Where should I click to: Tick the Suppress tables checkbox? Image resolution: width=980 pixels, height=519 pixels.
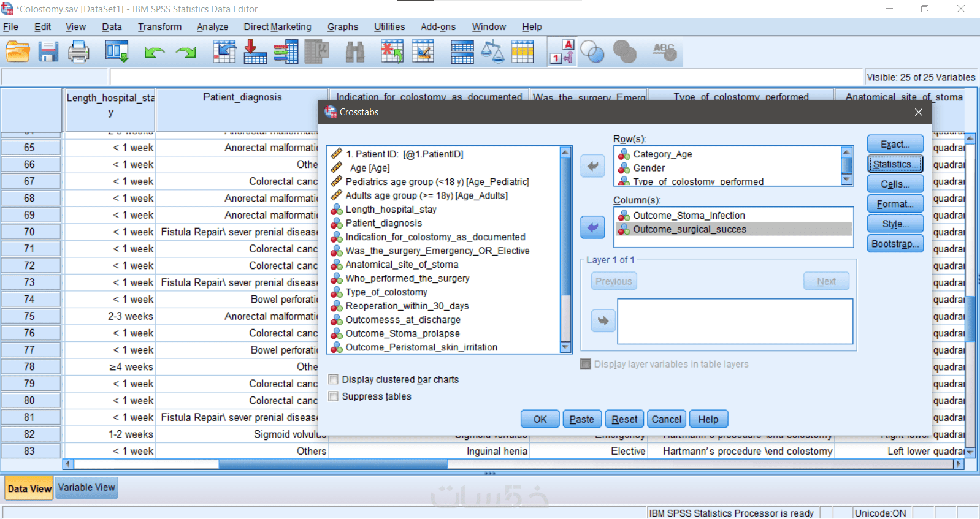(x=334, y=396)
